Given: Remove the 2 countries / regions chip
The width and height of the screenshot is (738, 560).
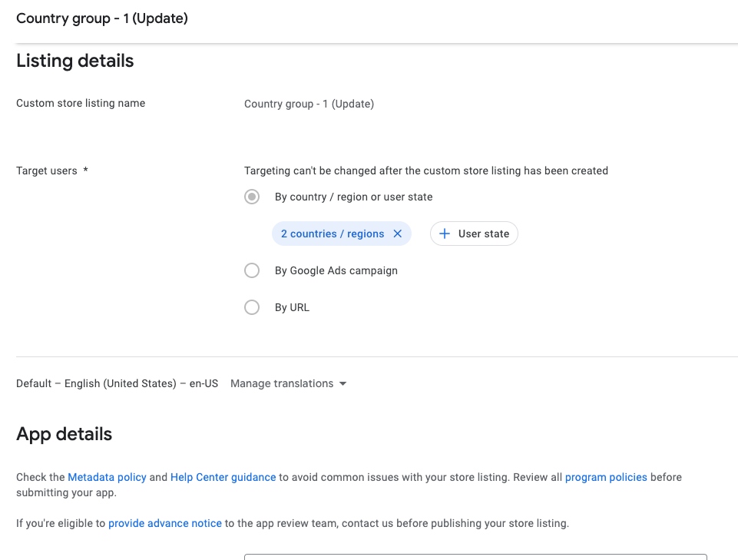Looking at the screenshot, I should coord(397,234).
